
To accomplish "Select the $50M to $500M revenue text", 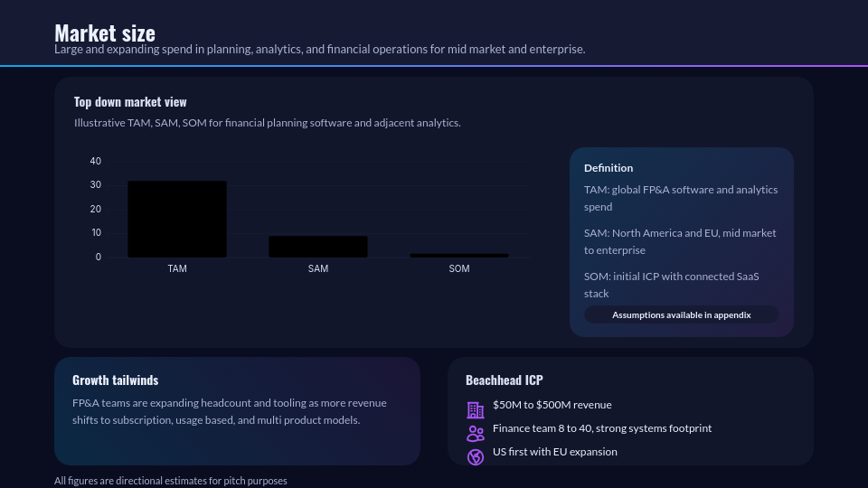I will tap(552, 405).
